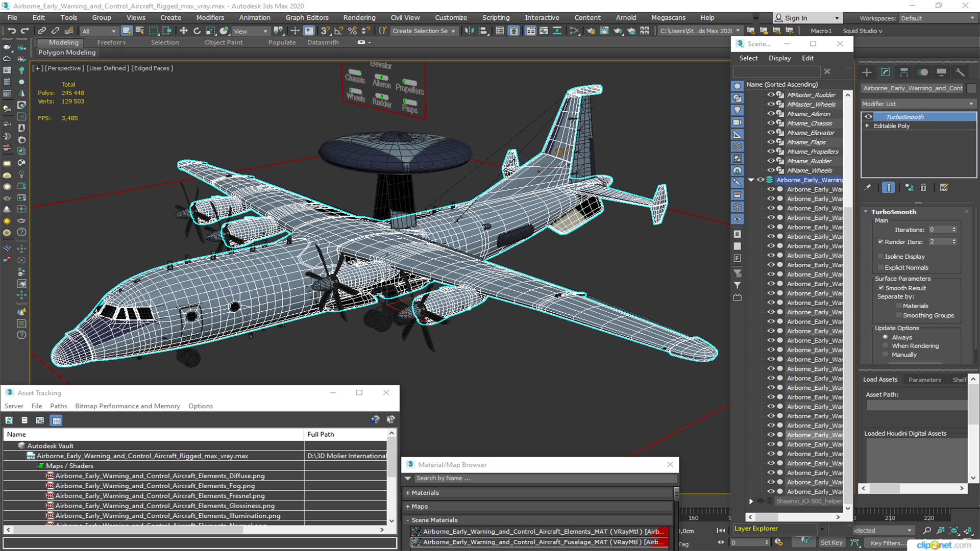Open the Modifier List dropdown

[918, 104]
